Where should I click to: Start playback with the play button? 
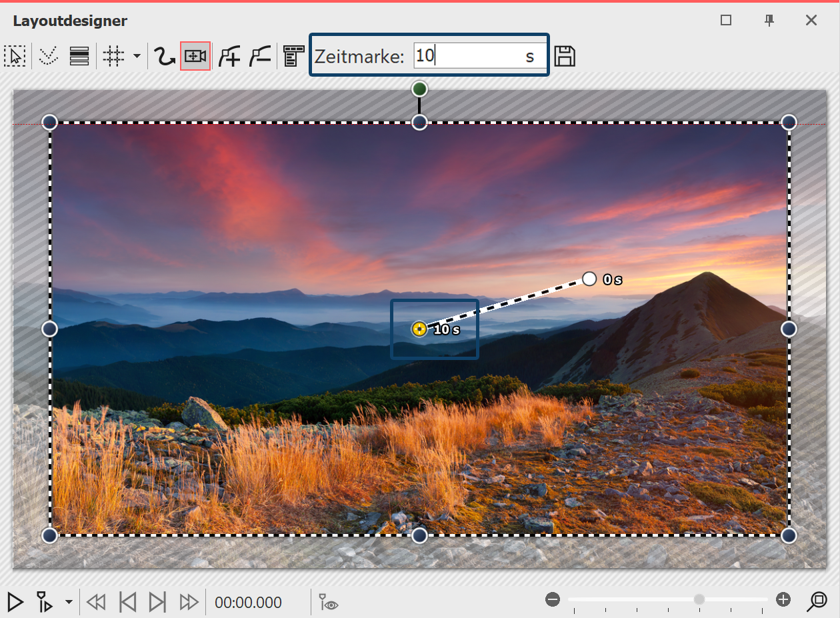tap(15, 602)
